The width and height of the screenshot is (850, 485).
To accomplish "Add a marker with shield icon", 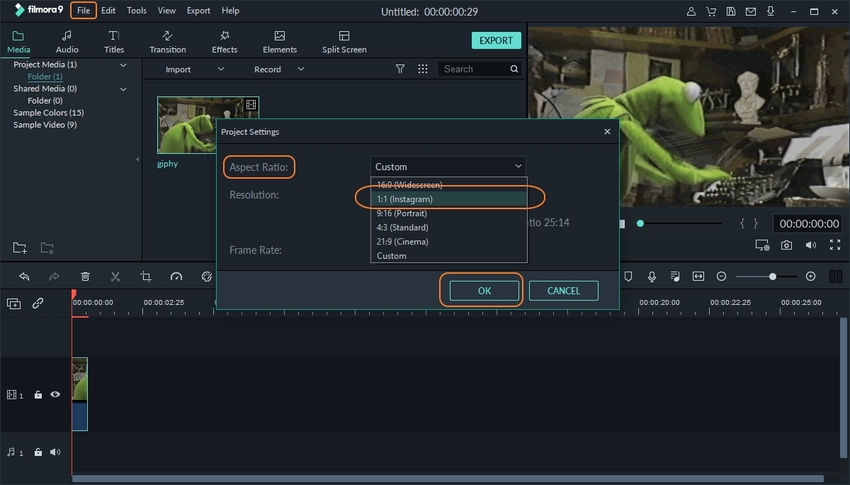I will (x=628, y=276).
